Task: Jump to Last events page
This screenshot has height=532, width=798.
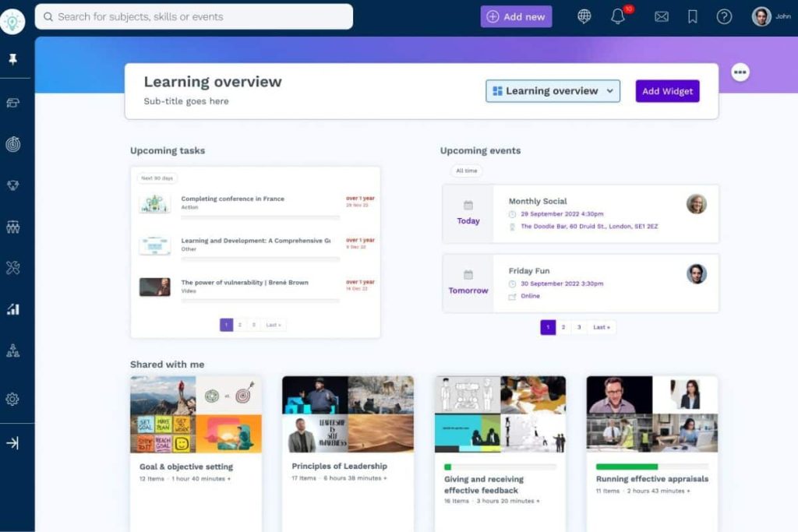Action: [x=602, y=327]
